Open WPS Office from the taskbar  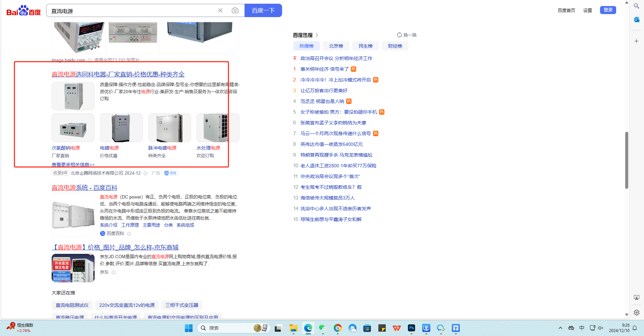396,328
